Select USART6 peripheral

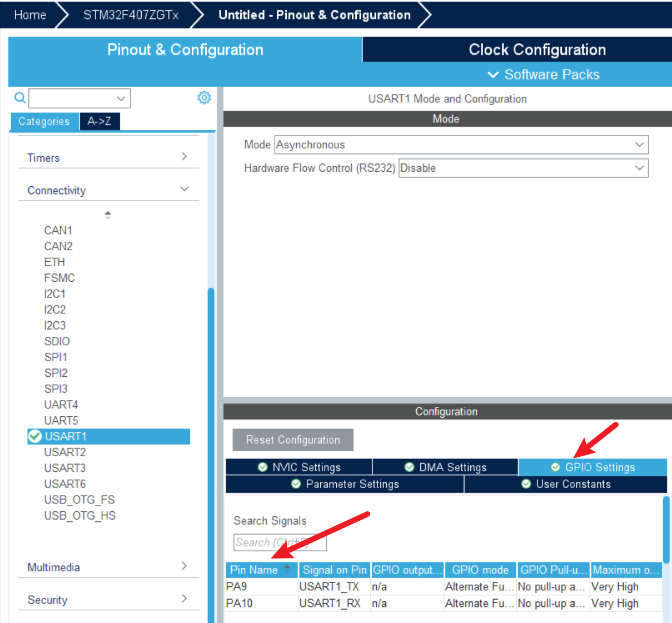65,484
